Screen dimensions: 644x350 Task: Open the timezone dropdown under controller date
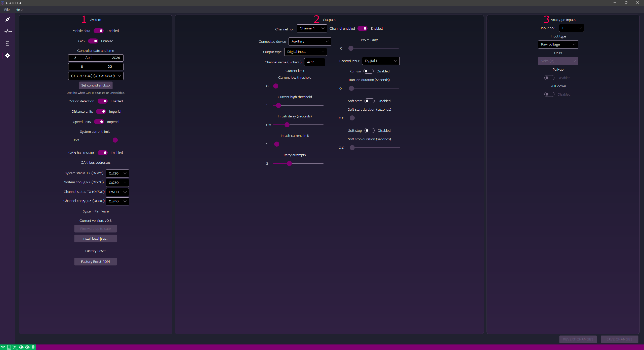tap(96, 76)
